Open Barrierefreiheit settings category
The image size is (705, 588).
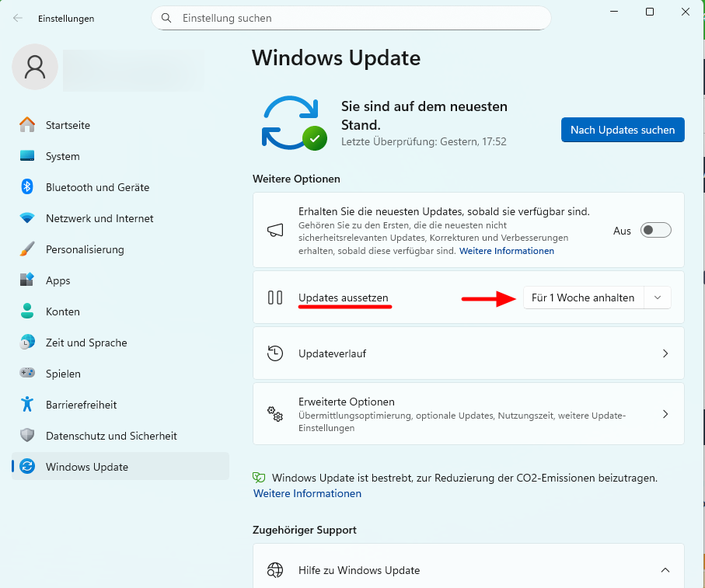point(120,404)
